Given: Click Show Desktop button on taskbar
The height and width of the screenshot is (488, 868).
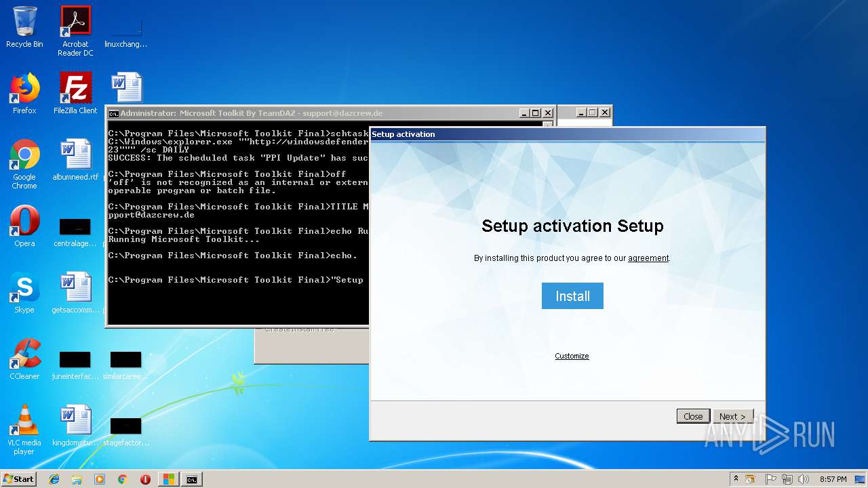Looking at the screenshot, I should click(860, 479).
